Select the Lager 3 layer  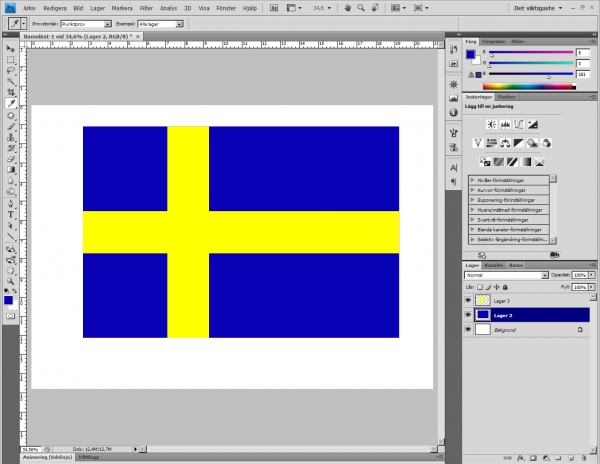(532, 301)
